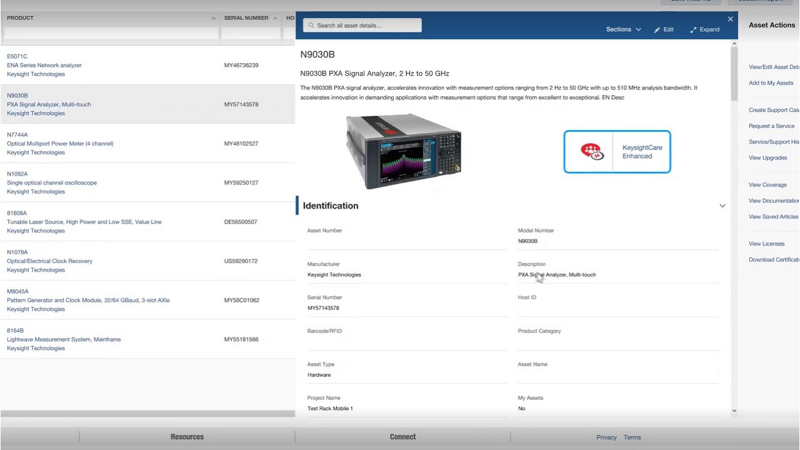Click Add to My Assets

(771, 83)
